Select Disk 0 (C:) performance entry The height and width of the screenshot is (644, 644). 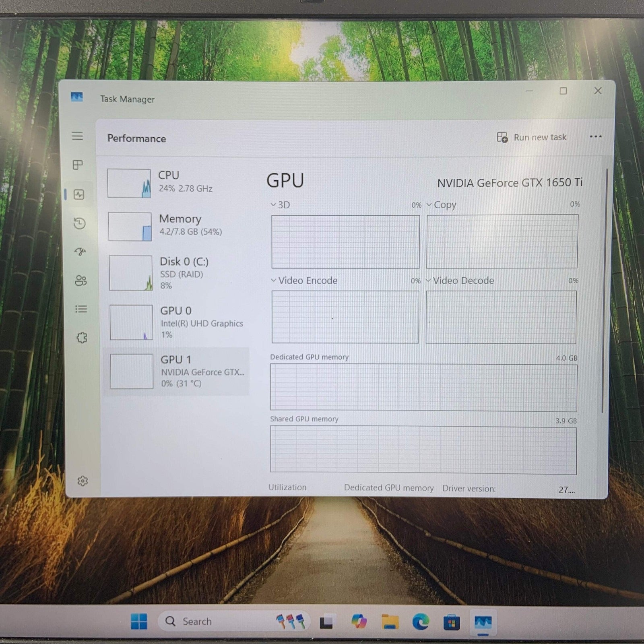(x=177, y=273)
